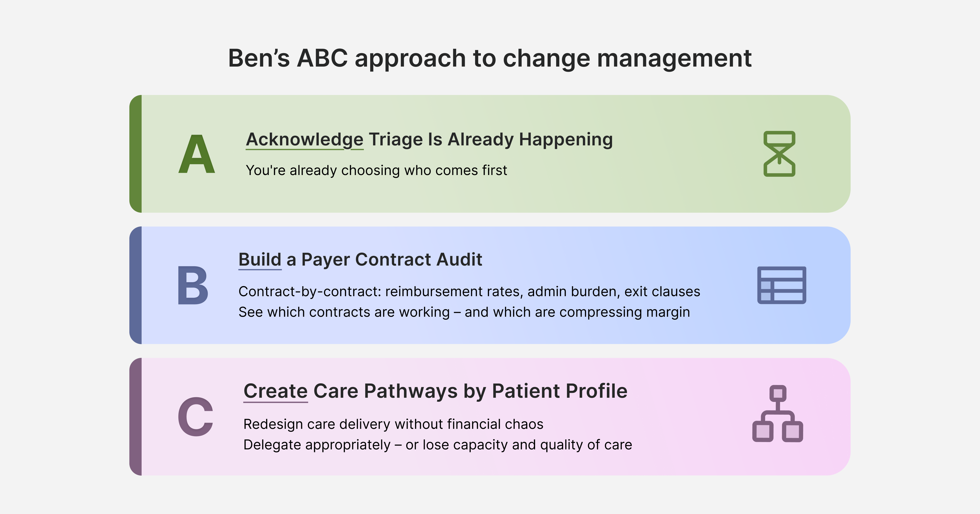Click the purple accent bar on card C

[x=136, y=417]
